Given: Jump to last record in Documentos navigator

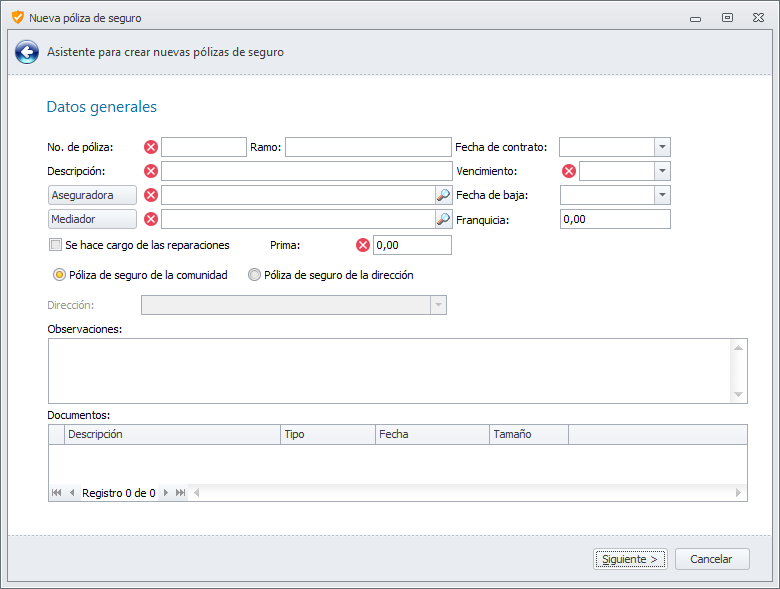Looking at the screenshot, I should click(180, 493).
